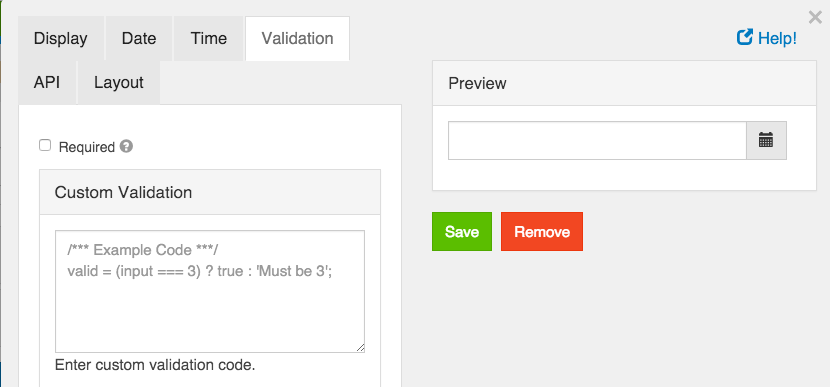The image size is (830, 387).
Task: Open the calendar picker icon in Preview
Action: (x=766, y=140)
